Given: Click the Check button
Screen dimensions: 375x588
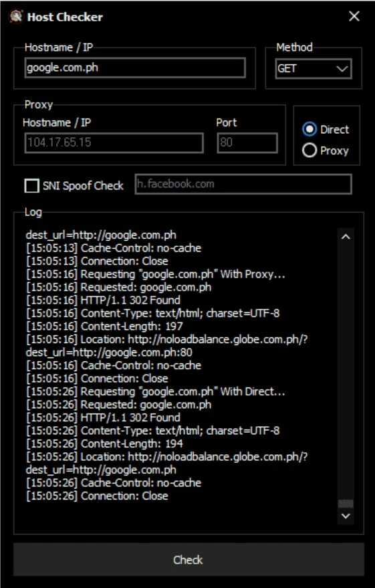Looking at the screenshot, I should coord(189,559).
